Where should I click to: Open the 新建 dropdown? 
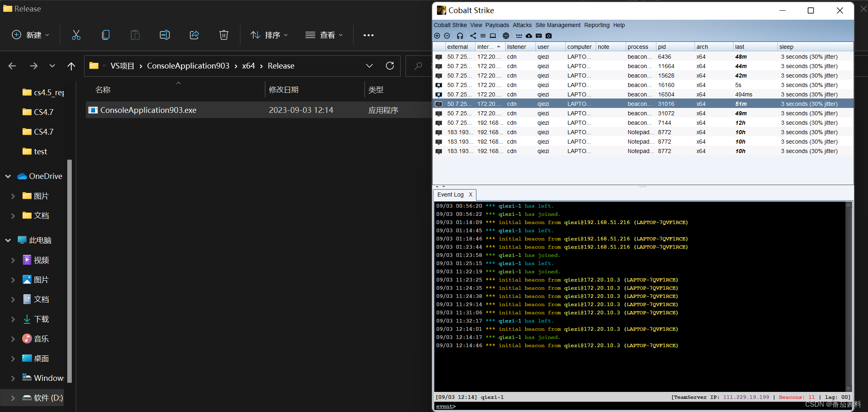(x=30, y=35)
